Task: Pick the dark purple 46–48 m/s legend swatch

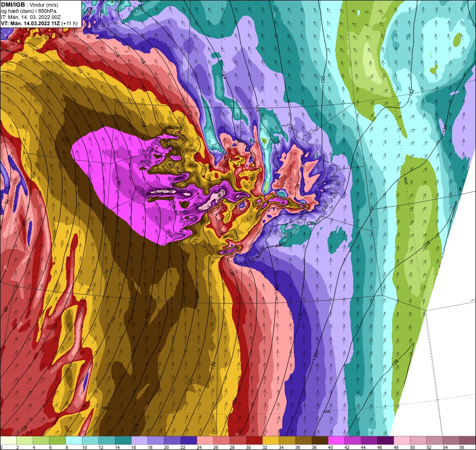Action: coord(385,440)
